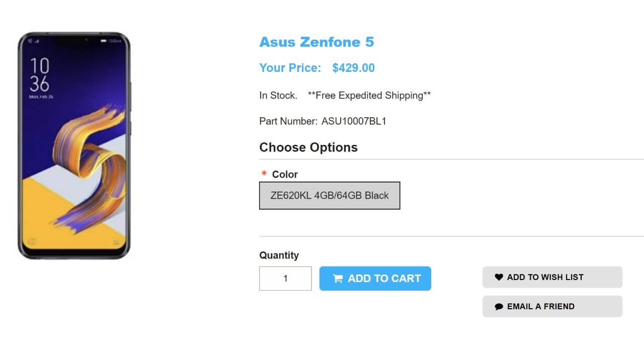This screenshot has height=362, width=644.
Task: Click the $429.00 price amount
Action: [x=353, y=68]
